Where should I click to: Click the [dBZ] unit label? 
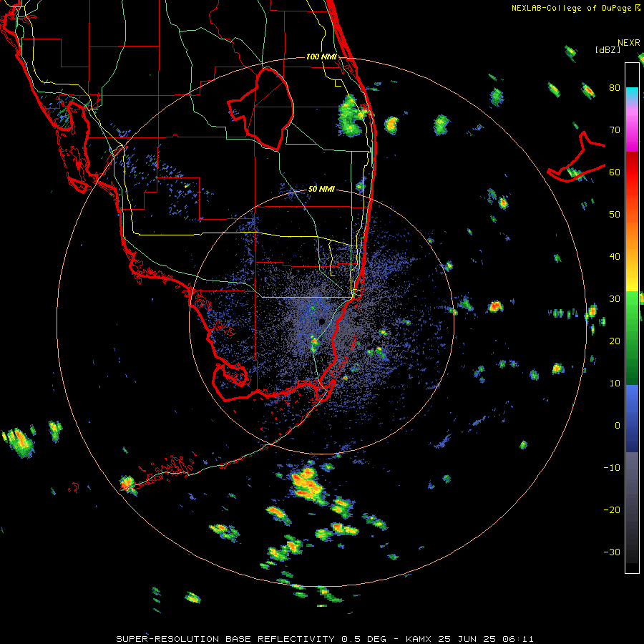point(608,50)
